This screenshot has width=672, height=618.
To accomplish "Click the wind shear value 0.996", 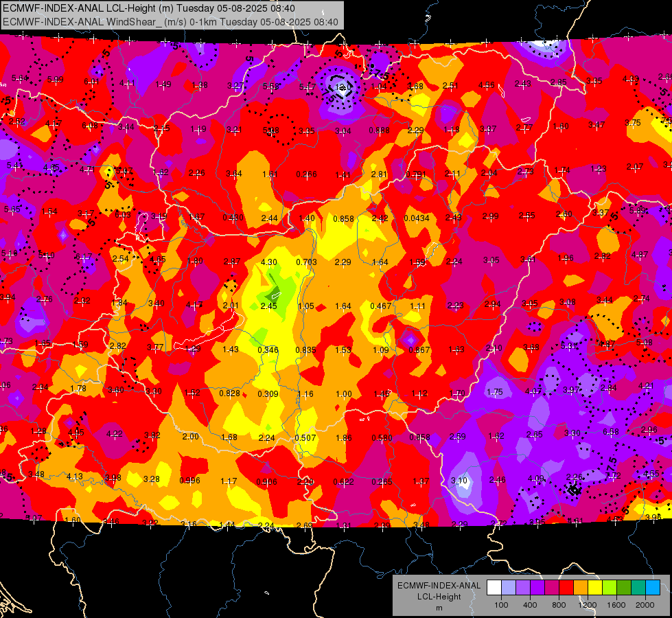I will pos(190,481).
